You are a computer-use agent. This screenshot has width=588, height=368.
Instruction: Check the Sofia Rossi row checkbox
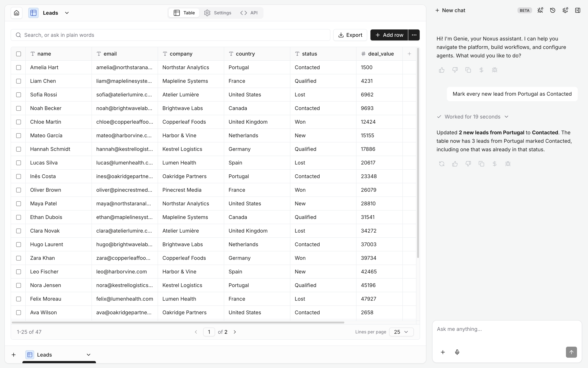pos(18,95)
